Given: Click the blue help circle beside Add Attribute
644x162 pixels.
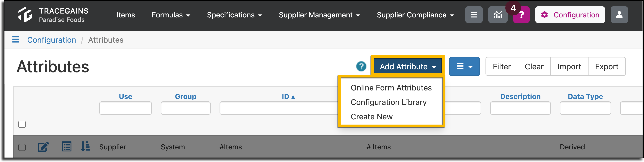Looking at the screenshot, I should 361,66.
